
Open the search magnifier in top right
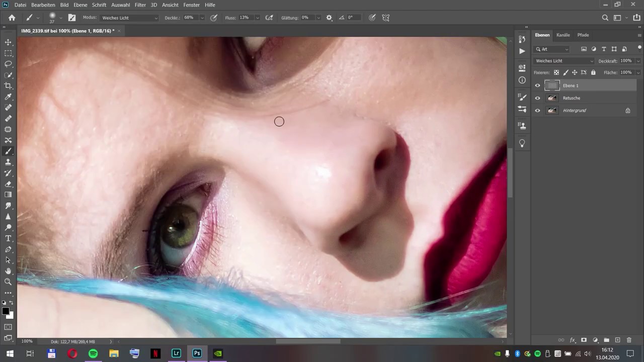605,18
